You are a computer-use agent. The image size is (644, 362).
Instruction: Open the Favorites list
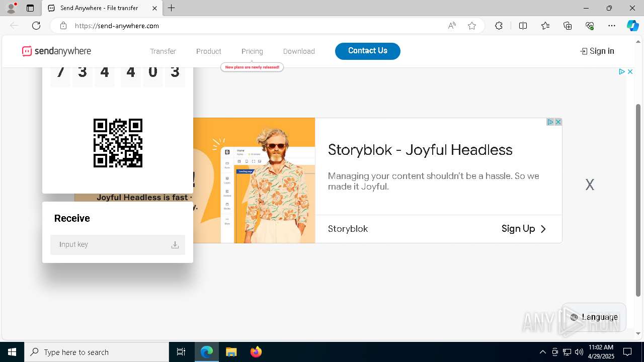(545, 26)
